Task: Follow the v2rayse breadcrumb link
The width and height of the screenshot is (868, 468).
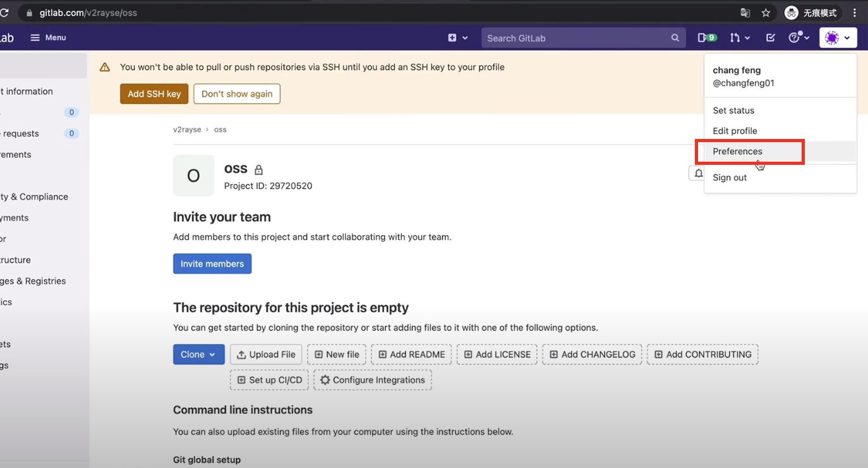Action: click(187, 129)
